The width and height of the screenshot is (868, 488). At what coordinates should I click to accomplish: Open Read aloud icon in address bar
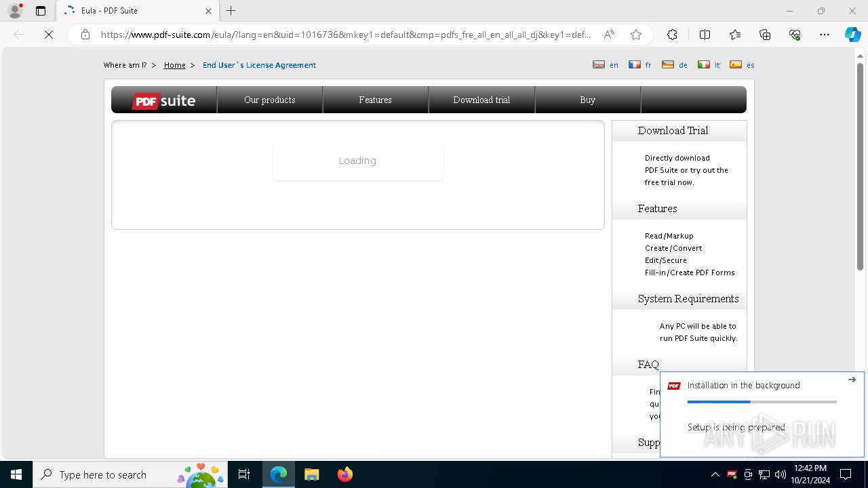[x=609, y=35]
